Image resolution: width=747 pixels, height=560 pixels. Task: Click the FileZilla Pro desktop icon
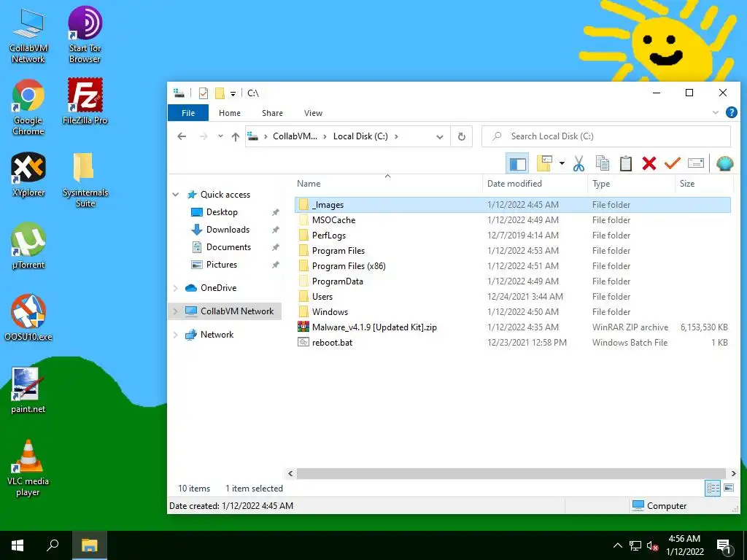pos(85,102)
